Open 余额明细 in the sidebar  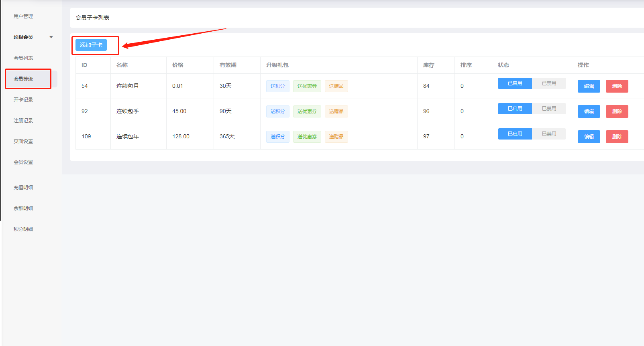tap(23, 208)
